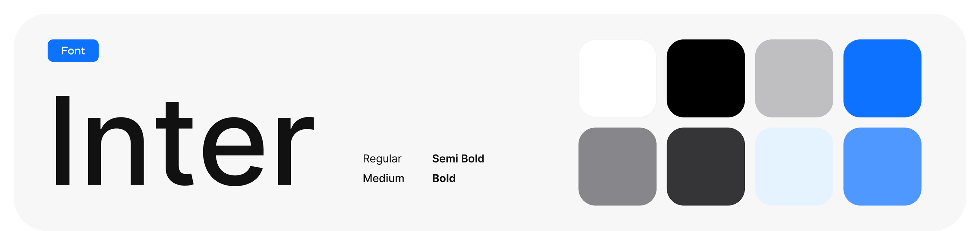This screenshot has width=980, height=231.
Task: Pick the pale ice-blue color swatch
Action: click(x=794, y=166)
